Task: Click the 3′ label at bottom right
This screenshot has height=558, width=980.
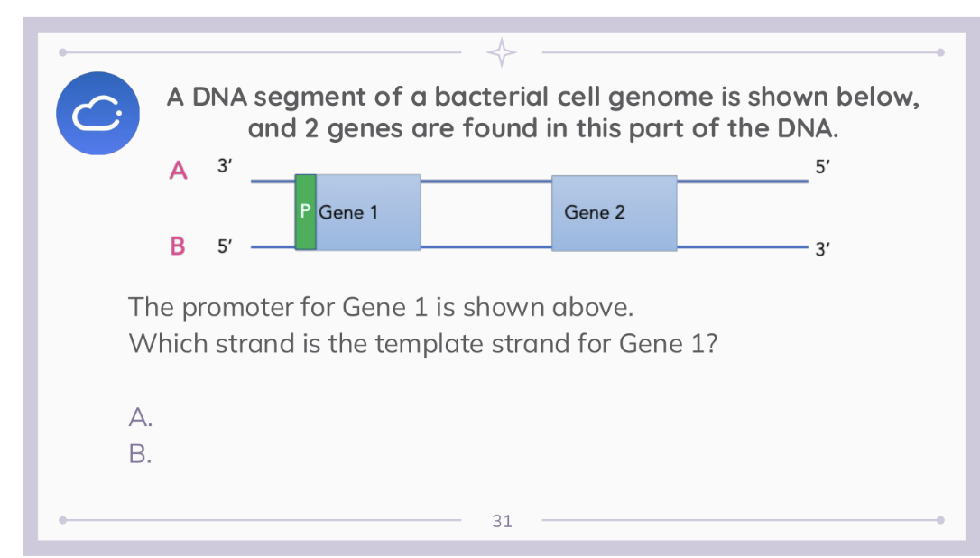Action: (821, 250)
